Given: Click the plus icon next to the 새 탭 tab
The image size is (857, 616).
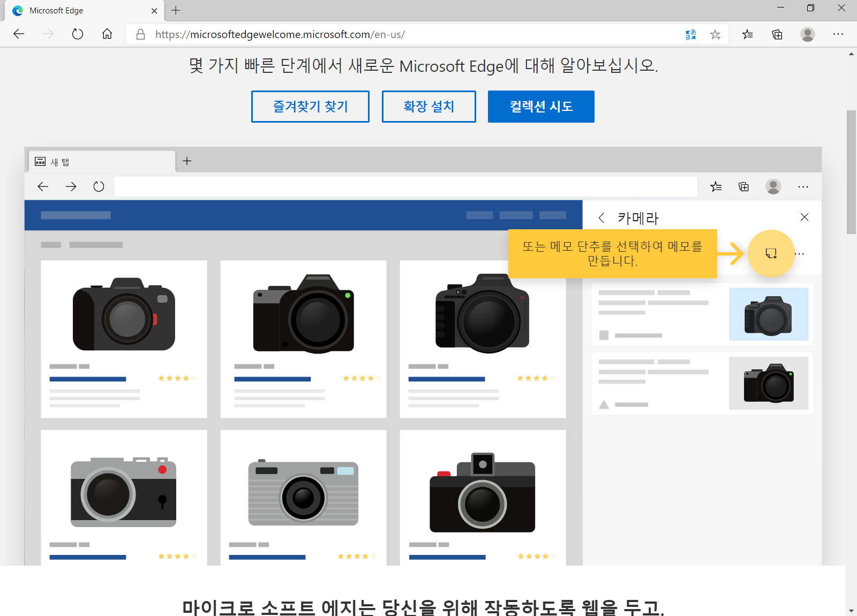Looking at the screenshot, I should (x=187, y=161).
